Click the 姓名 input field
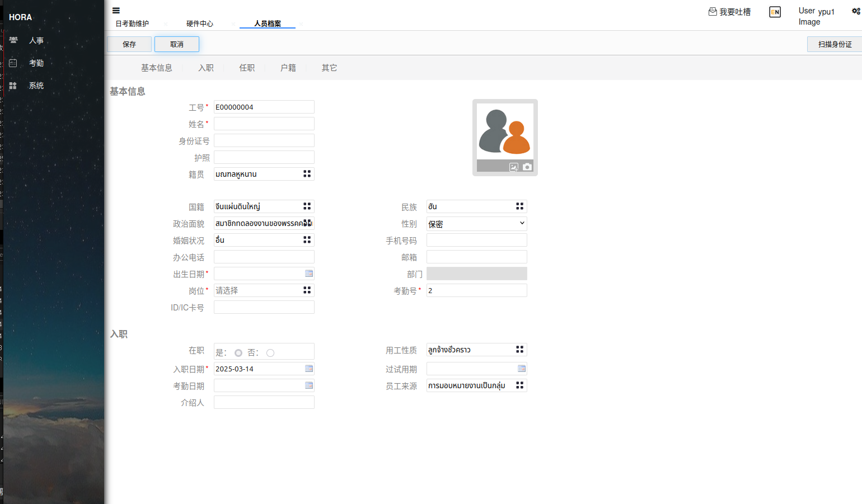 264,124
